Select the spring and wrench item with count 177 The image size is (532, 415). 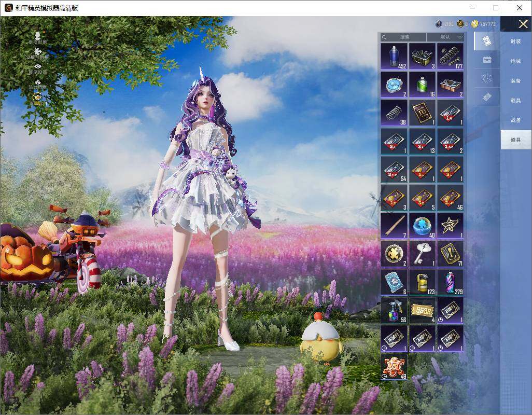coord(450,57)
